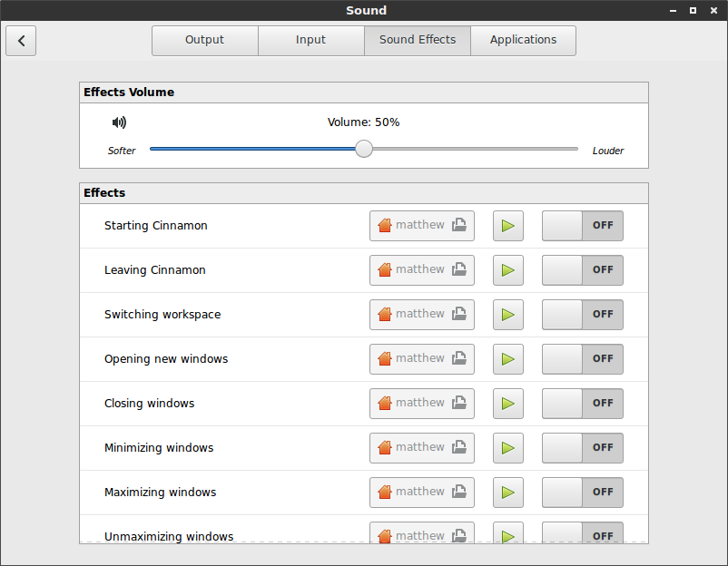Go back using the arrow button
The height and width of the screenshot is (566, 728).
pyautogui.click(x=21, y=41)
